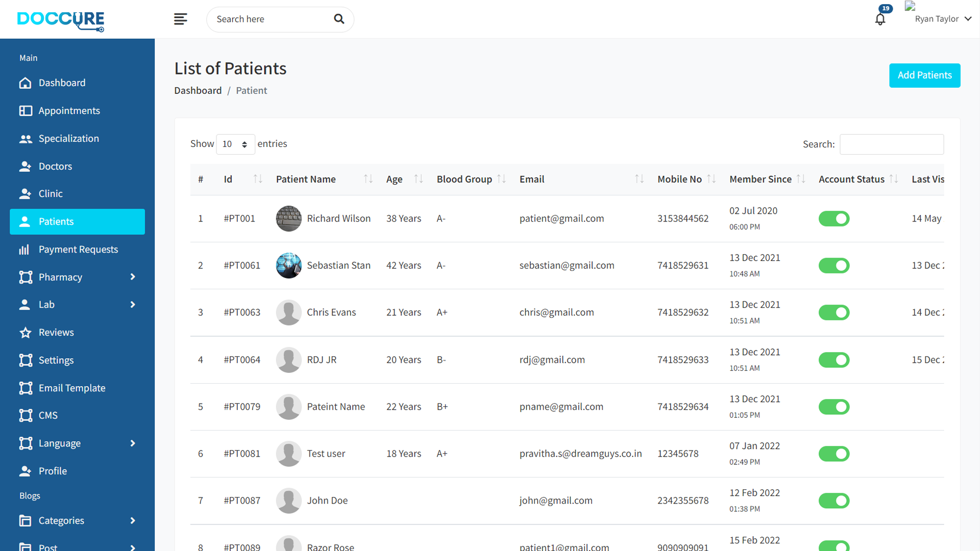Open Sebastian Stan patient name
The image size is (980, 551).
point(338,265)
